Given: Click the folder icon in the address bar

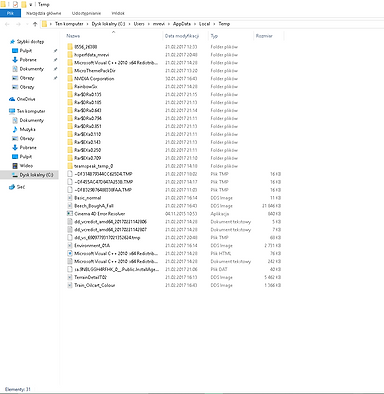Looking at the screenshot, I should coord(44,24).
